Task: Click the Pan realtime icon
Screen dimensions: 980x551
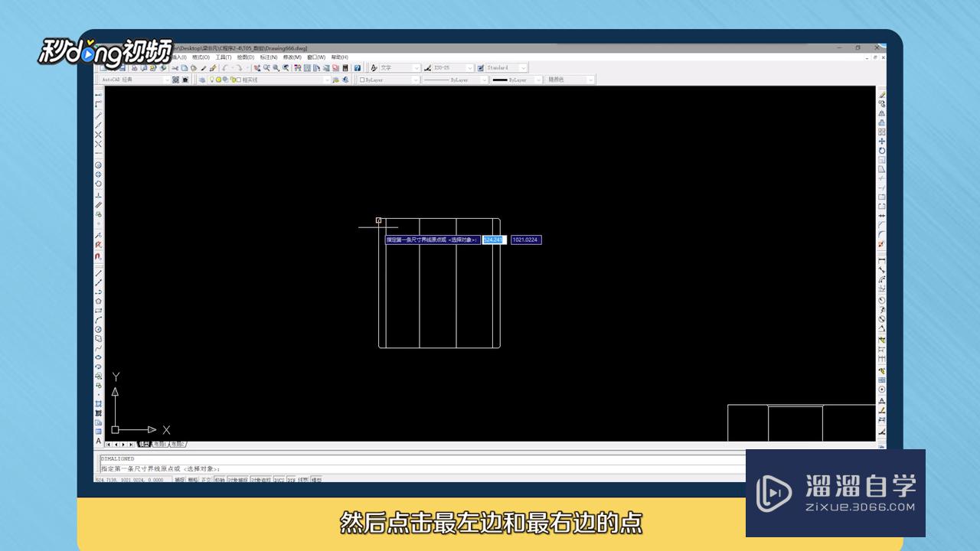Action: (x=256, y=68)
